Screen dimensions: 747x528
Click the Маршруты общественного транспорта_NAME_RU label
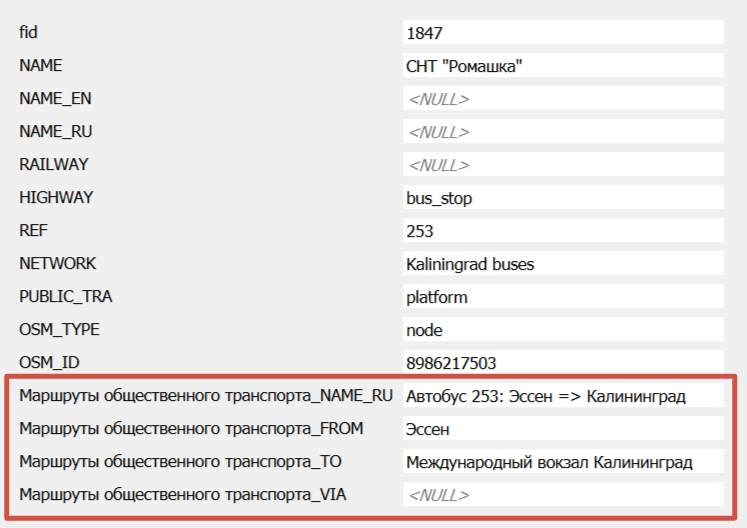pos(206,396)
